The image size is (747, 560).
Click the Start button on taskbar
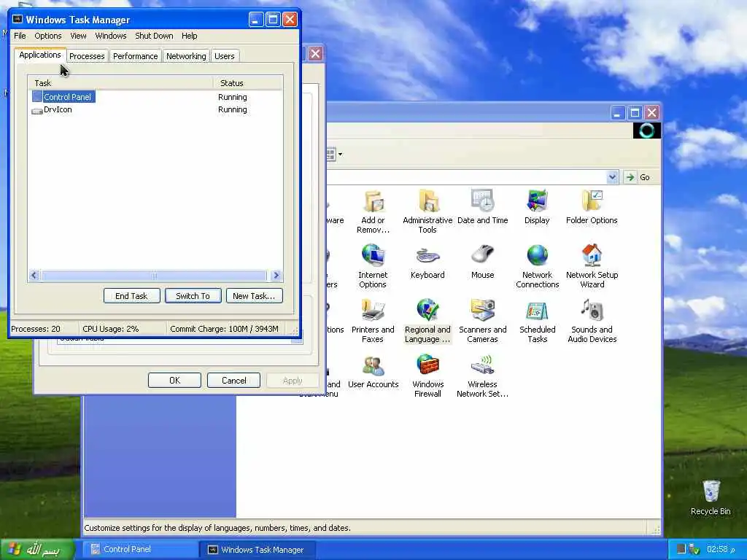click(37, 550)
